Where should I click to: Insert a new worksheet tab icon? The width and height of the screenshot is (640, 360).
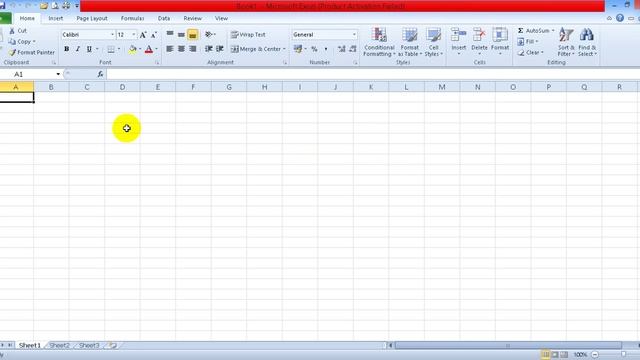[x=112, y=345]
